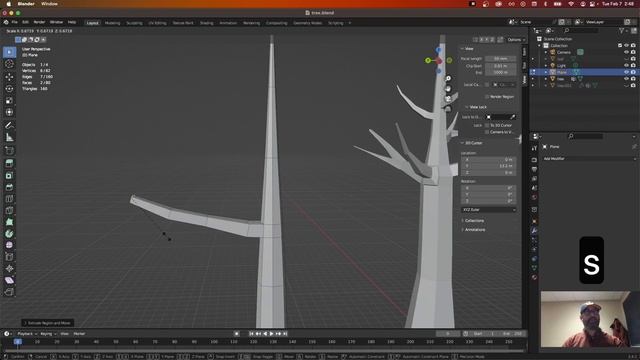Select the Knife tool
Viewport: 640px width, 360px height.
9,211
